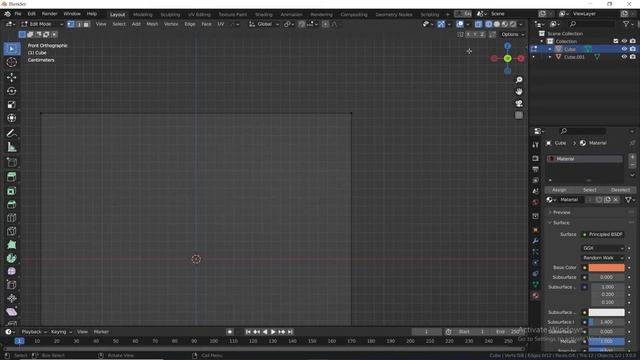Viewport: 640px width, 360px height.
Task: Hide Cube.001 in viewport via eye icon
Action: point(624,57)
